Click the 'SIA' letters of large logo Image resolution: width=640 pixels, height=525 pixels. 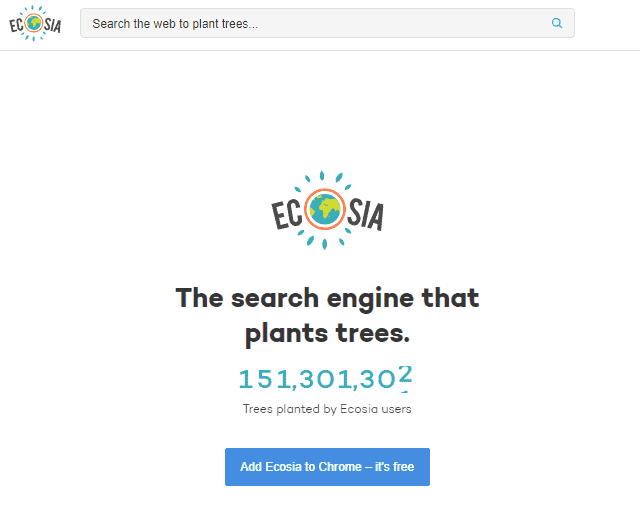coord(365,214)
